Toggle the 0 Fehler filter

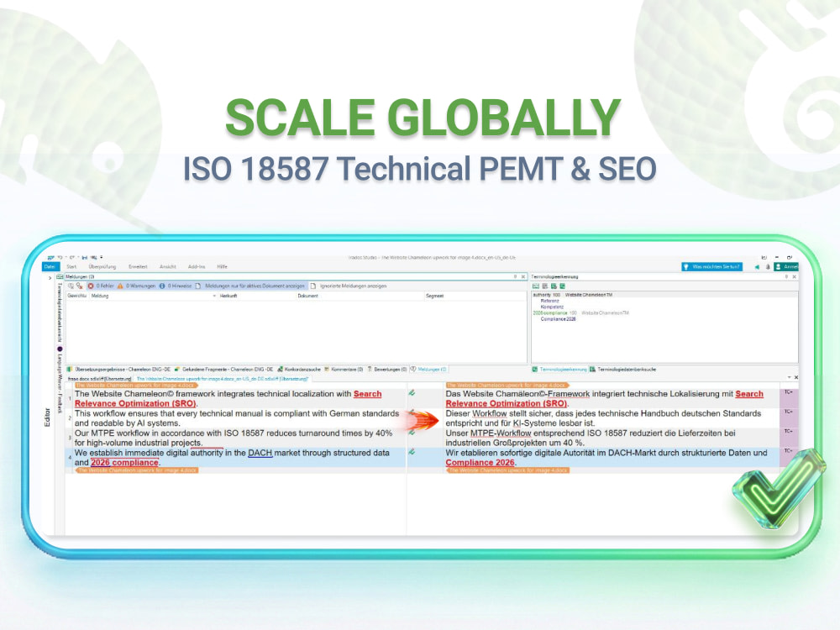point(101,286)
